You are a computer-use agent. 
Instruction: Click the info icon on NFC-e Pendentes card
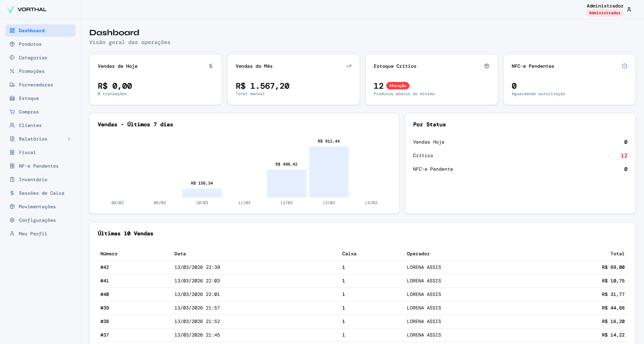(625, 66)
